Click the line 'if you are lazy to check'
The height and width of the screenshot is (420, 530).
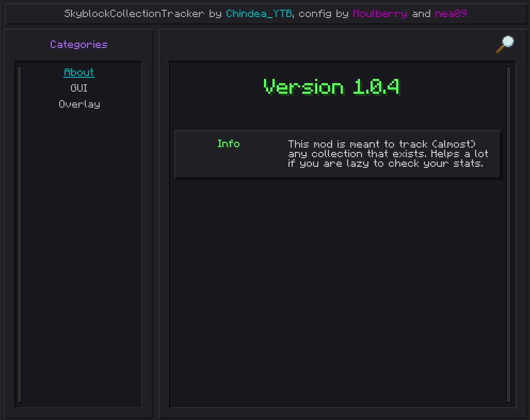(x=385, y=164)
